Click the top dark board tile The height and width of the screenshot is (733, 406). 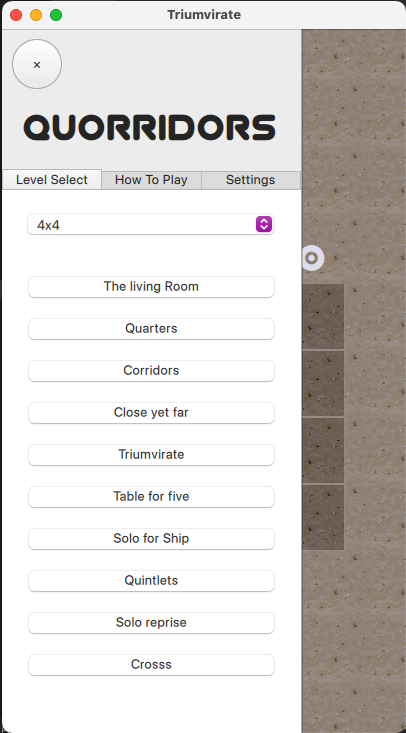pos(323,316)
